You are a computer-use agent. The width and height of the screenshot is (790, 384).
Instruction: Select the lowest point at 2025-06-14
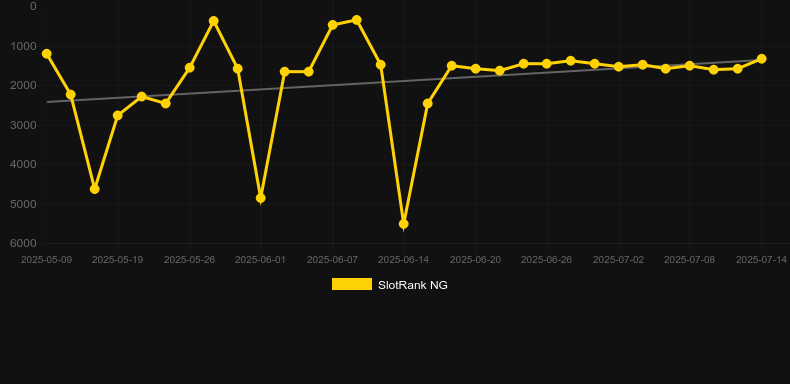(404, 224)
